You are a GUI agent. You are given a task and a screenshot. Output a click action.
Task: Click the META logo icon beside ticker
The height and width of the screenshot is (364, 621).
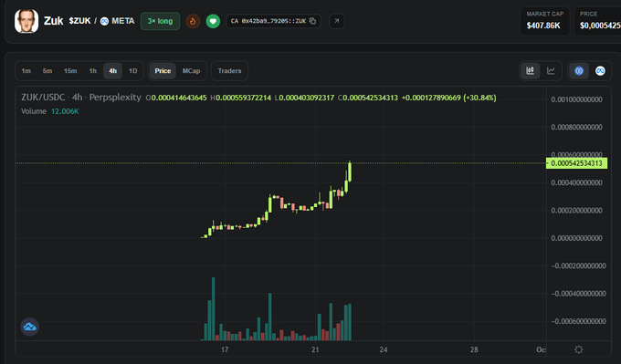pyautogui.click(x=104, y=21)
